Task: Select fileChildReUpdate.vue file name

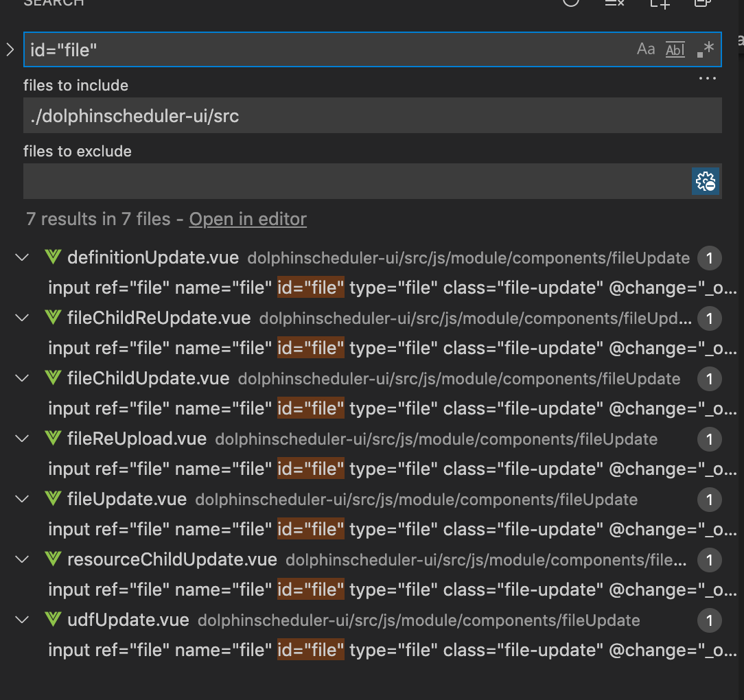Action: point(159,318)
